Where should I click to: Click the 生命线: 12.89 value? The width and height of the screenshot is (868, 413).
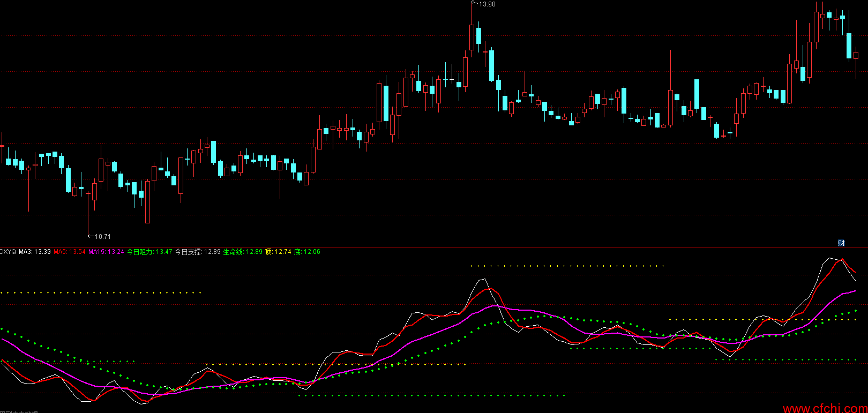[243, 252]
